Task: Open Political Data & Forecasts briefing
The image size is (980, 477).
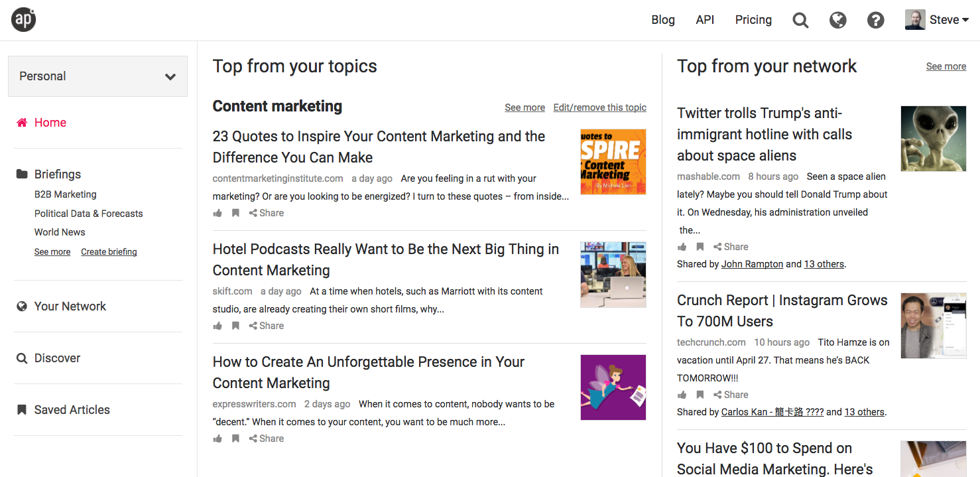Action: [x=89, y=214]
